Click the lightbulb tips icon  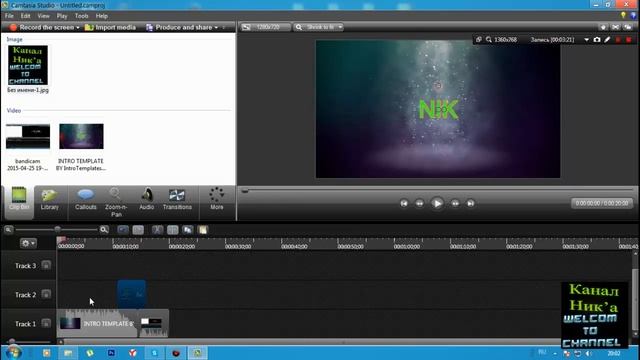click(623, 16)
